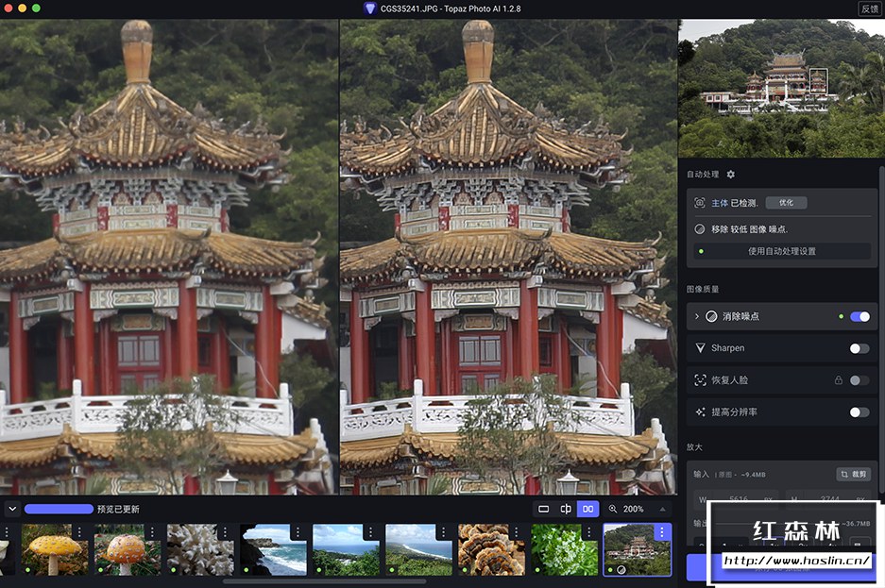The width and height of the screenshot is (885, 588).
Task: Open options menu on white flowers thumbnail
Action: pyautogui.click(x=589, y=532)
